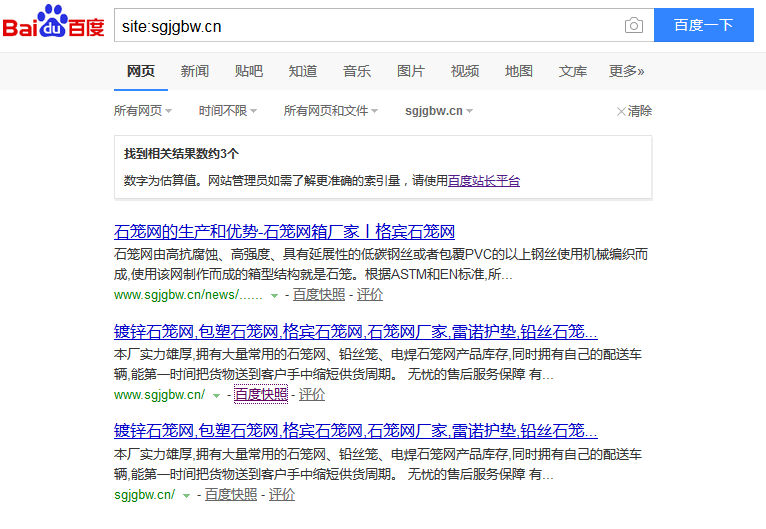
Task: Click the Baidu logo
Action: (x=54, y=22)
